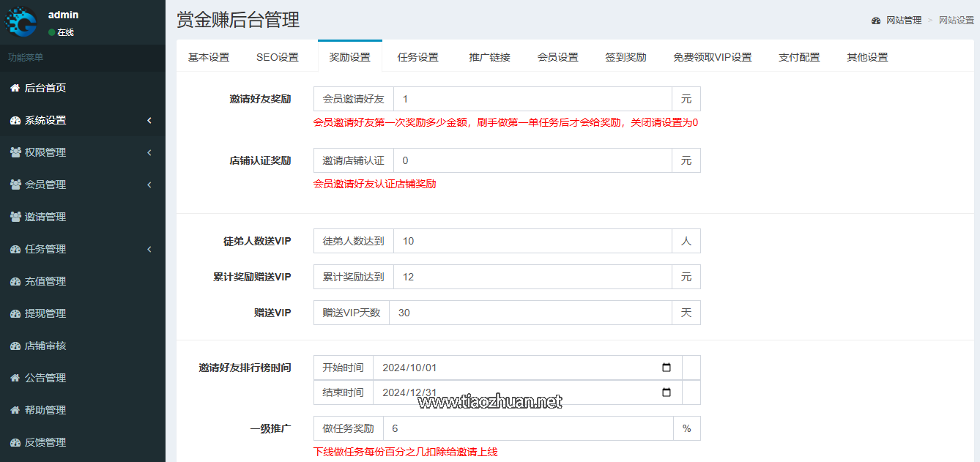Expand the 系统设置 submenu chevron
This screenshot has width=980, height=462.
pyautogui.click(x=149, y=120)
